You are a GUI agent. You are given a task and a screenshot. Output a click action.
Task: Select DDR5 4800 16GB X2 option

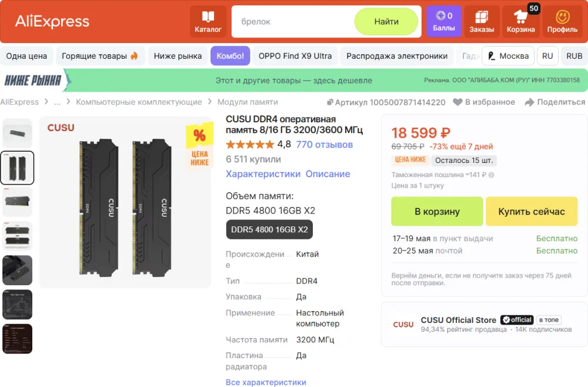[269, 229]
